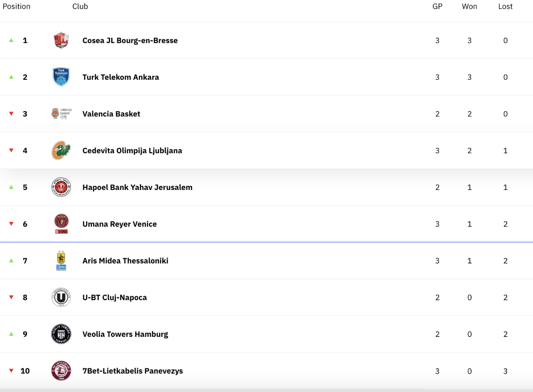This screenshot has height=392, width=533.
Task: Click the Turk Telekom Ankara shield logo
Action: (61, 77)
